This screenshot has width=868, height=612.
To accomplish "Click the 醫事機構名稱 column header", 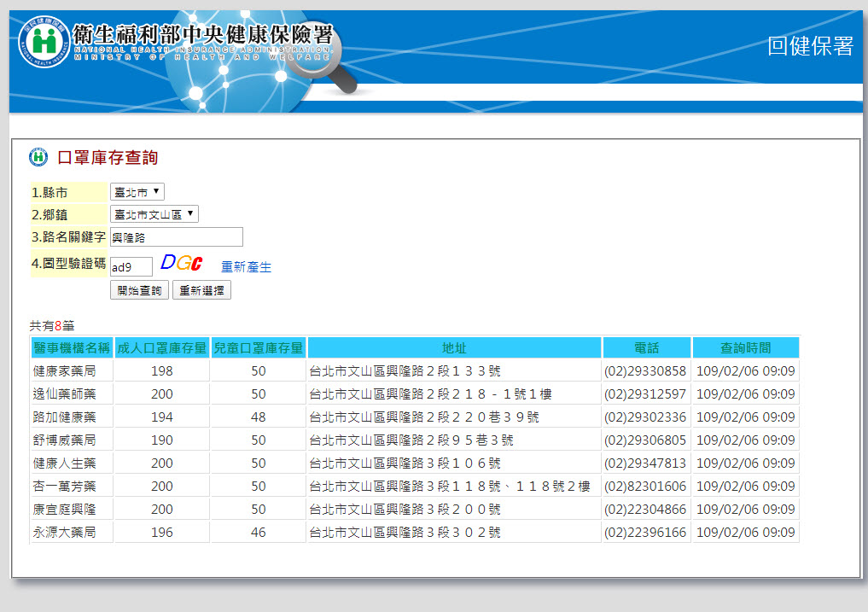I will [72, 347].
